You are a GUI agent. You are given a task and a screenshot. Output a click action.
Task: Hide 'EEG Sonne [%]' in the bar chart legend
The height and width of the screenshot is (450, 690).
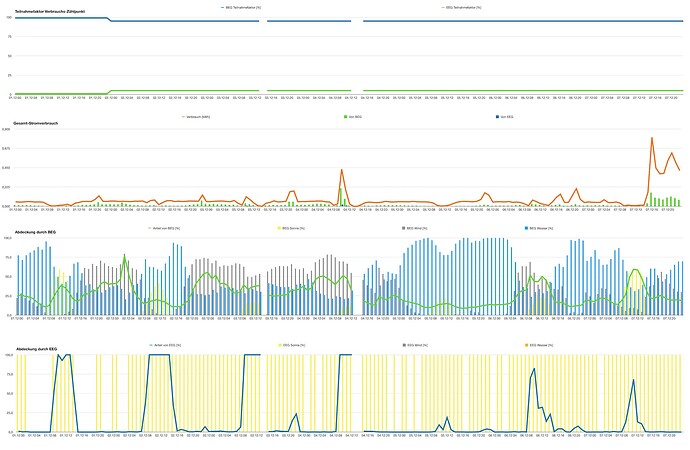click(291, 228)
